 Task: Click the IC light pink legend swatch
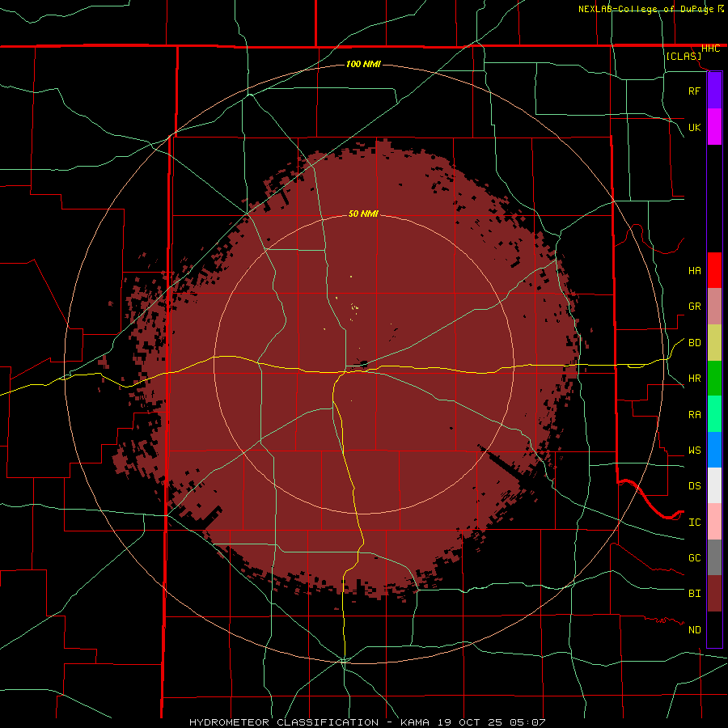pyautogui.click(x=714, y=522)
